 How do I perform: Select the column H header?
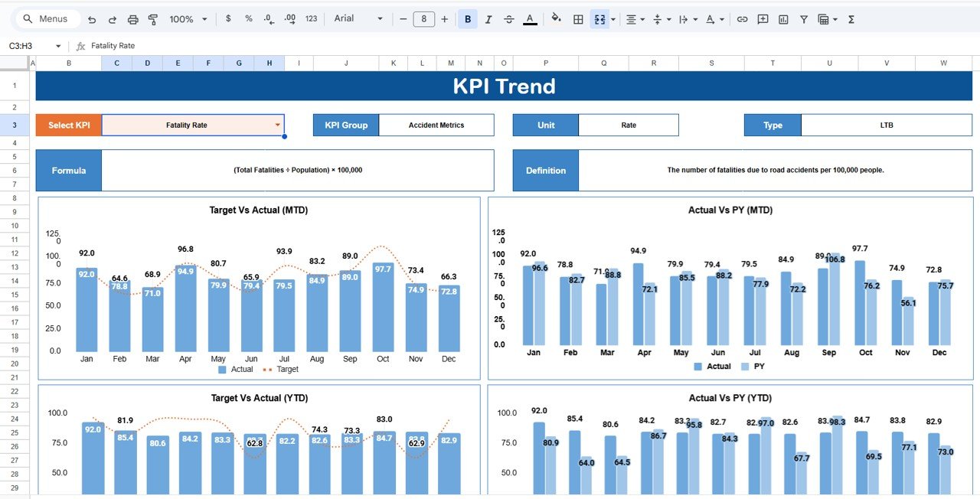(269, 62)
